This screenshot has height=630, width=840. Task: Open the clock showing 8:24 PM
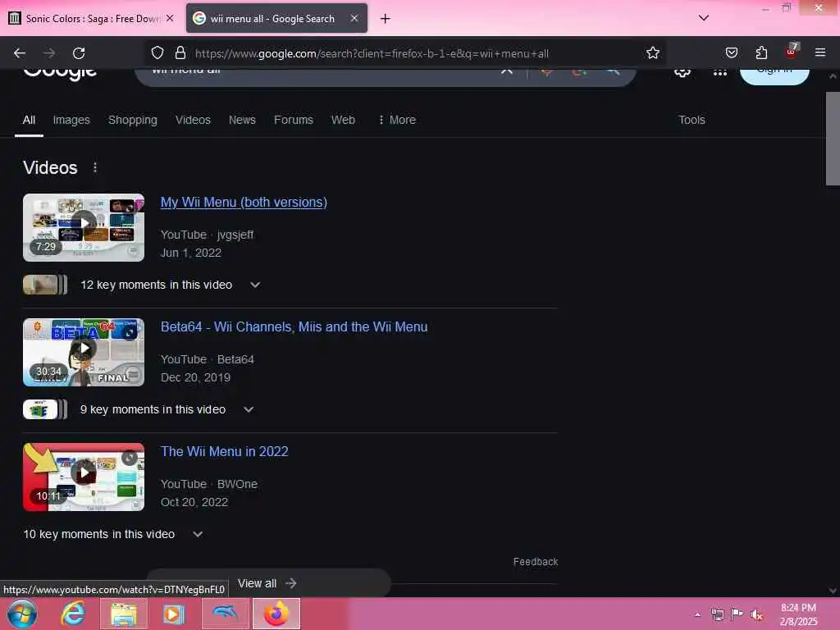coord(798,614)
